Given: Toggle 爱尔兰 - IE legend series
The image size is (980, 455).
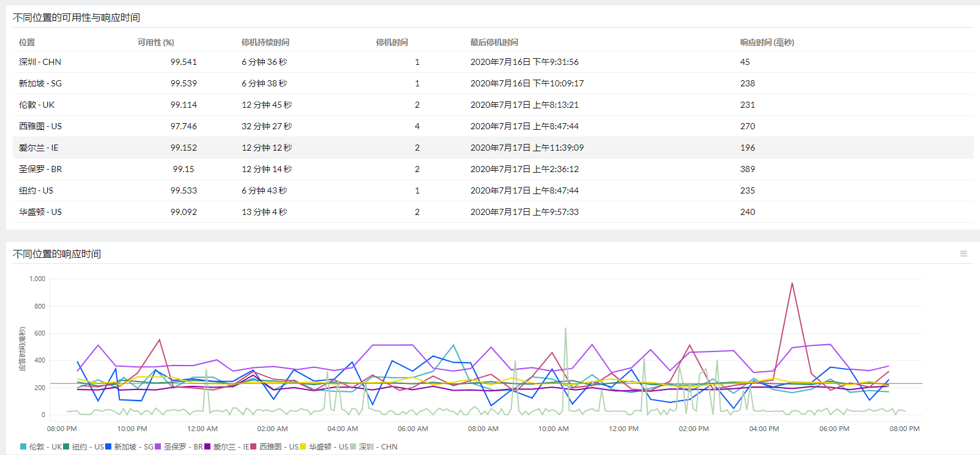Looking at the screenshot, I should [227, 447].
